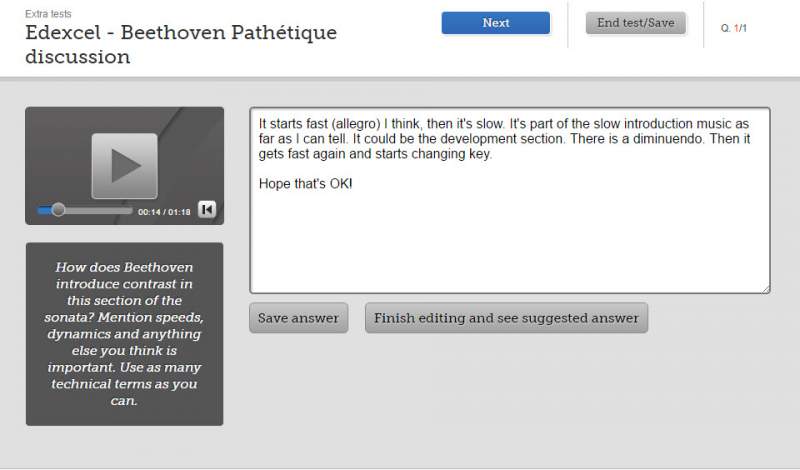Click the Edexcel Beethoven Pathétique discussion title
The width and height of the screenshot is (800, 470).
point(181,44)
